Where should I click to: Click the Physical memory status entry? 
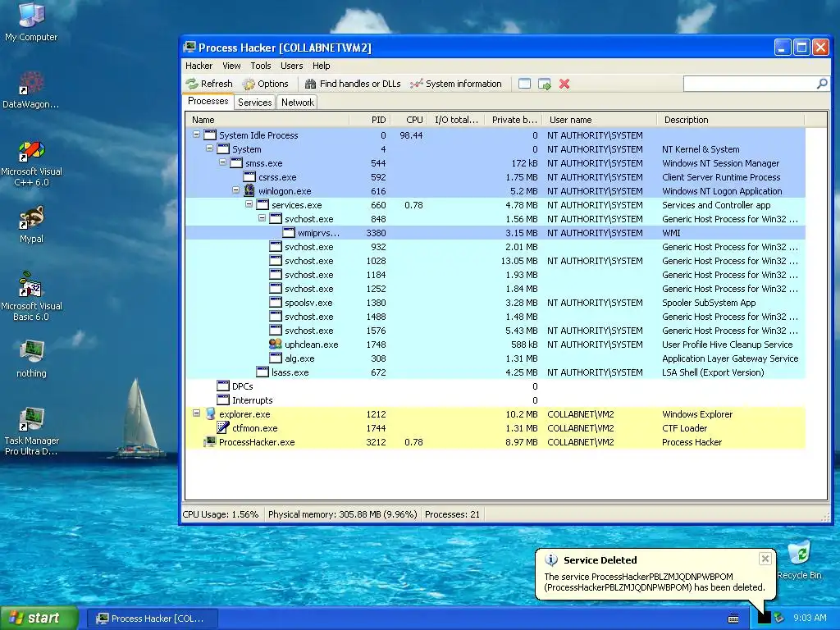[342, 514]
